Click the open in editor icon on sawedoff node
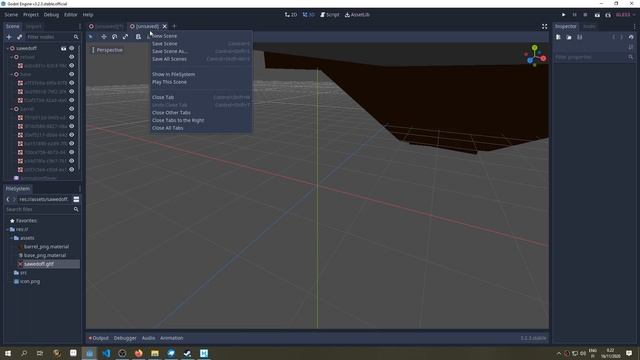The width and height of the screenshot is (640, 360). (x=63, y=48)
